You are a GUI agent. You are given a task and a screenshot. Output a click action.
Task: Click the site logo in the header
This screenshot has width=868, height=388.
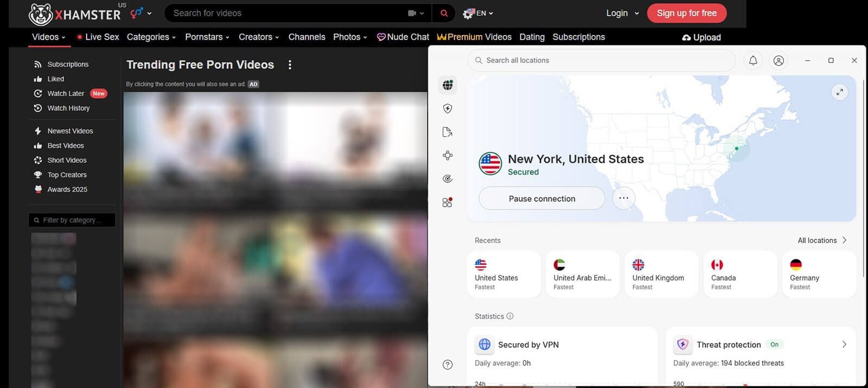74,14
